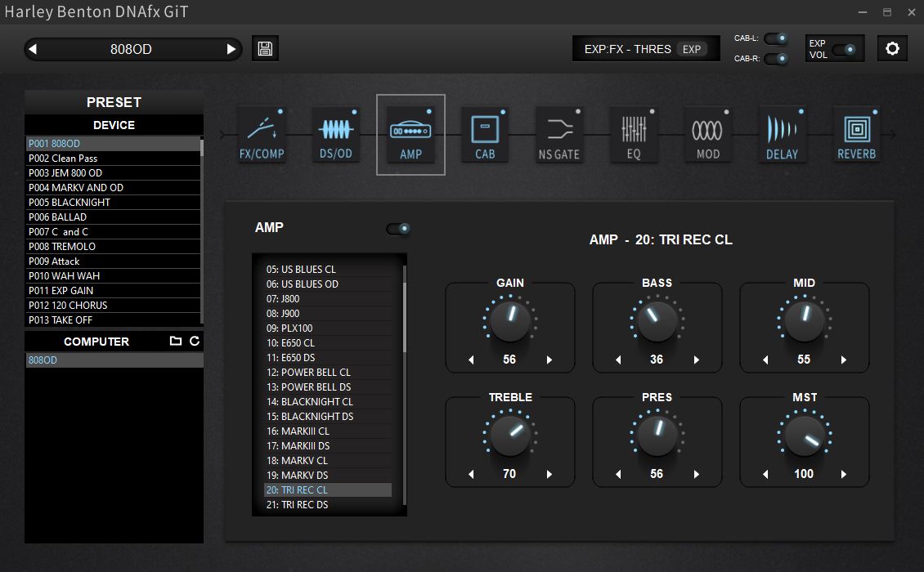Choose amp model 15: BLACKNIGHT DS
The height and width of the screenshot is (572, 924).
click(328, 417)
